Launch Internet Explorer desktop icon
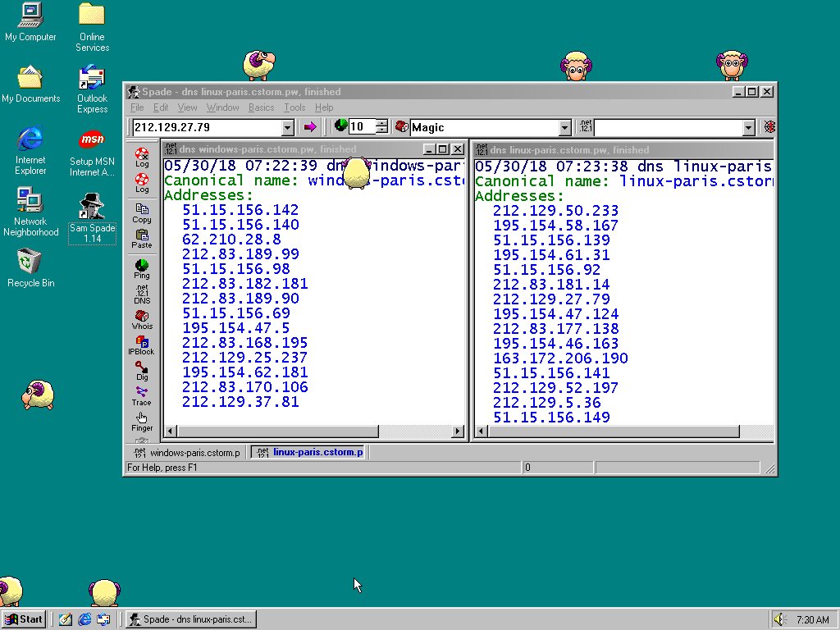Image resolution: width=840 pixels, height=630 pixels. [30, 151]
